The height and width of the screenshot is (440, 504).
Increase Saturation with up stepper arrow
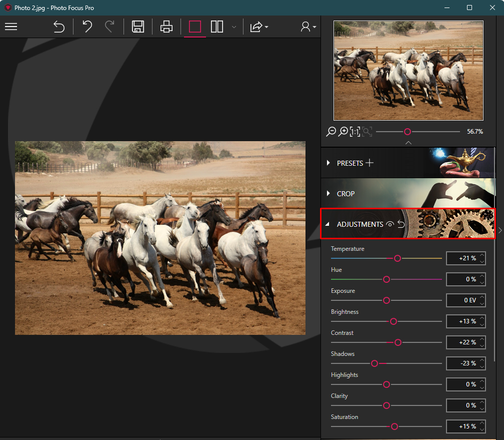482,423
